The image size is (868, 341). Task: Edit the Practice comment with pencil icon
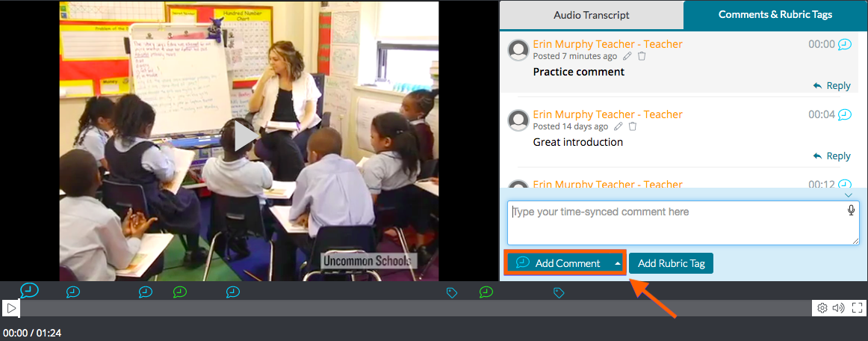(627, 56)
